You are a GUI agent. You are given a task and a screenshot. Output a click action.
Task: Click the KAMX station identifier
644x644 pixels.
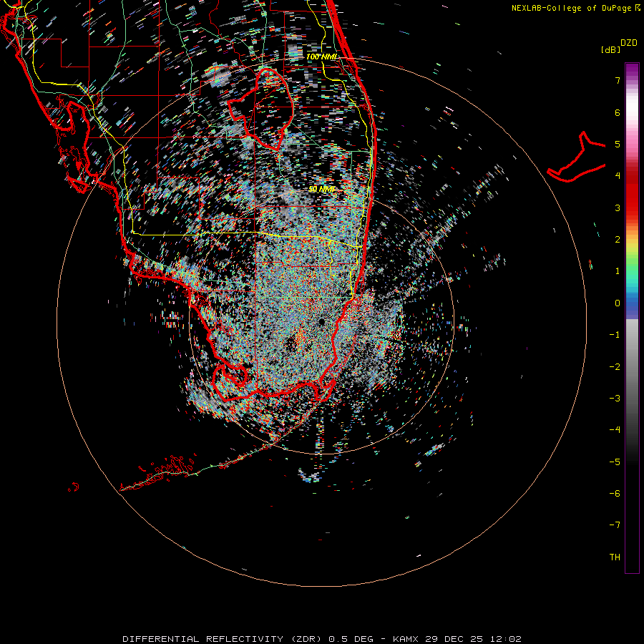pyautogui.click(x=406, y=639)
